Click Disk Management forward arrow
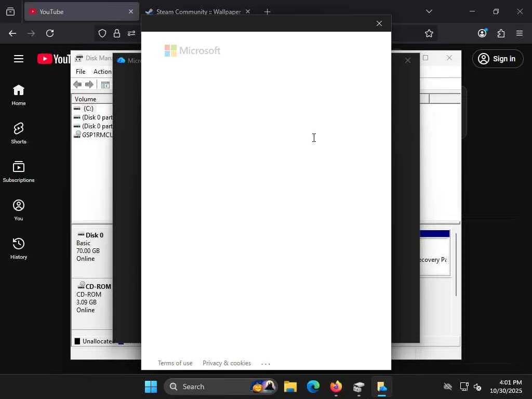 89,85
